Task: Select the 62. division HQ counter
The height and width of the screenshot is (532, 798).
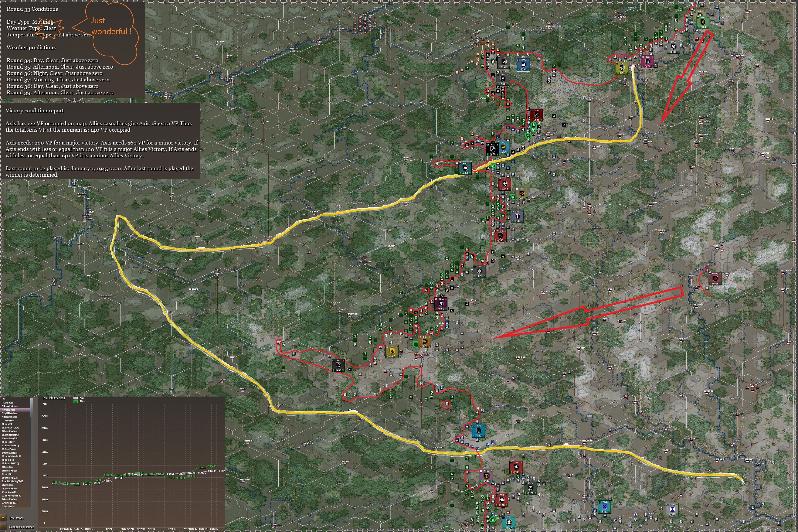Action: (x=522, y=193)
